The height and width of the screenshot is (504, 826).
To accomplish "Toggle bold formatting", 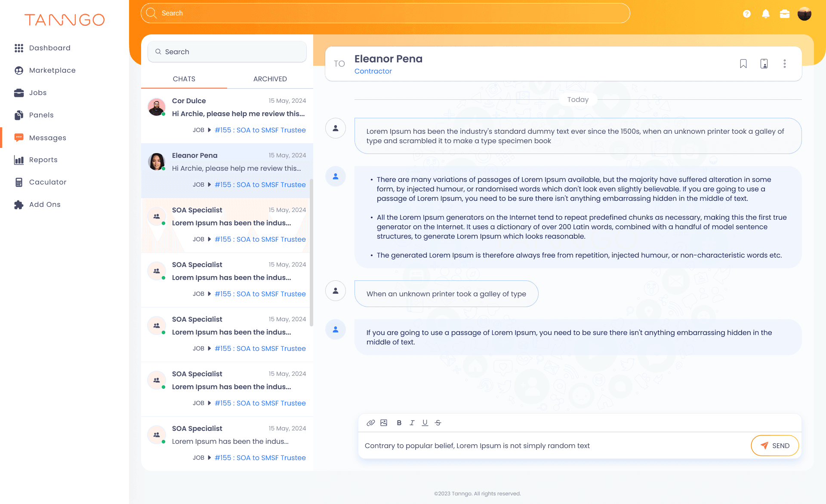I will pos(399,423).
